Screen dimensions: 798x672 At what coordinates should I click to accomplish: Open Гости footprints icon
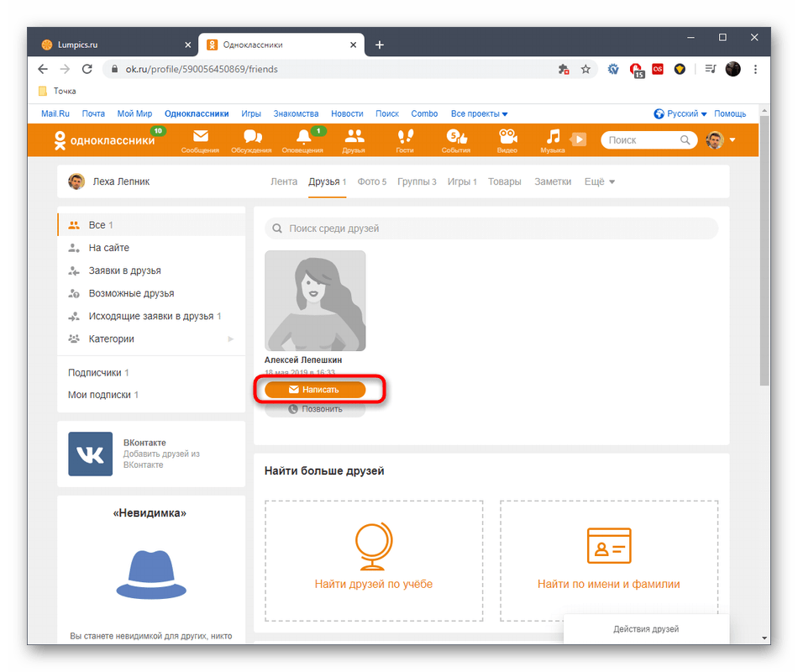click(x=405, y=137)
